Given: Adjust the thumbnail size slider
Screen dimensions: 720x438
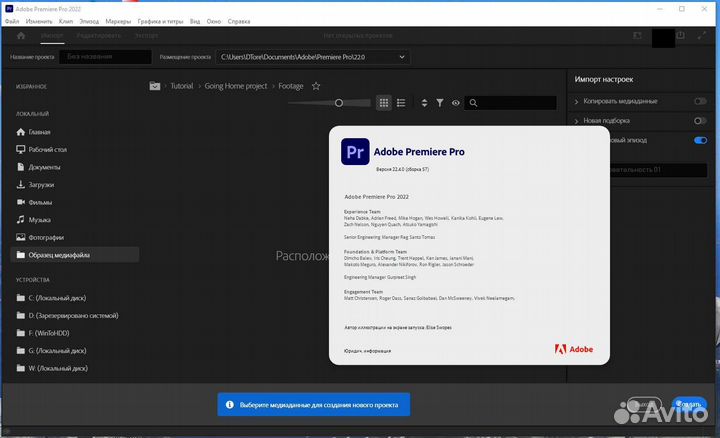Looking at the screenshot, I should 339,103.
